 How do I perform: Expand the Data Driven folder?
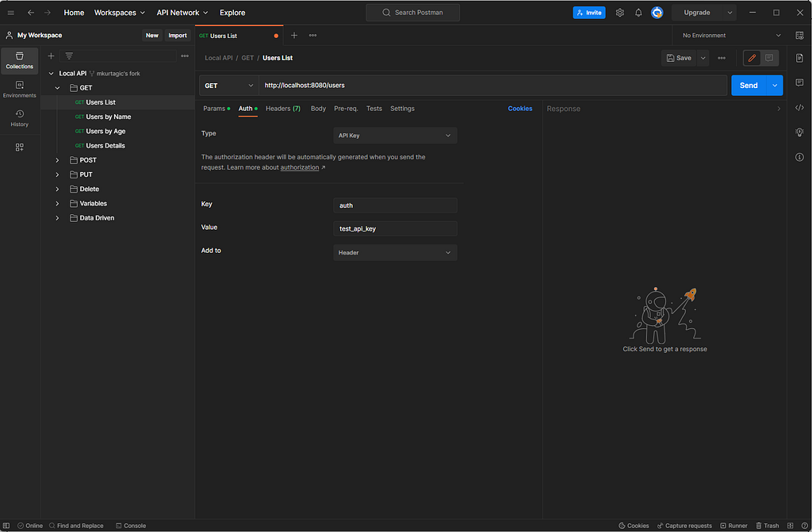(x=57, y=219)
